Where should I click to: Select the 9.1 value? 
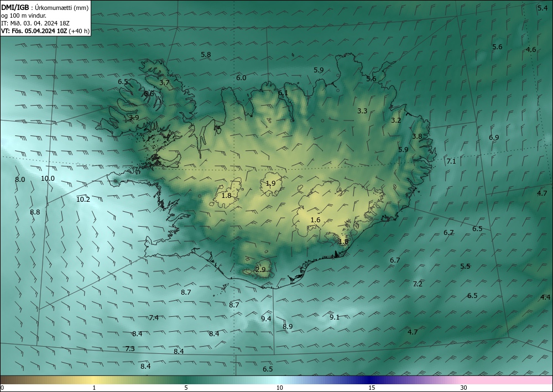335,317
